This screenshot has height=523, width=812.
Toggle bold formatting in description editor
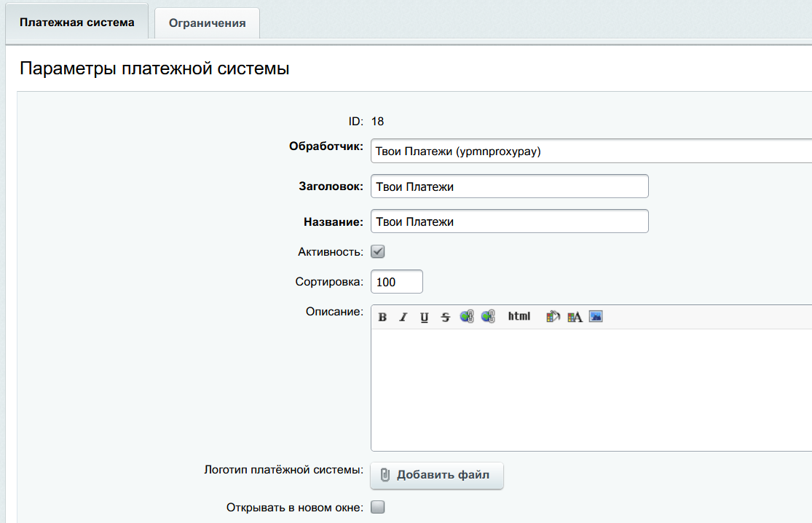tap(382, 317)
